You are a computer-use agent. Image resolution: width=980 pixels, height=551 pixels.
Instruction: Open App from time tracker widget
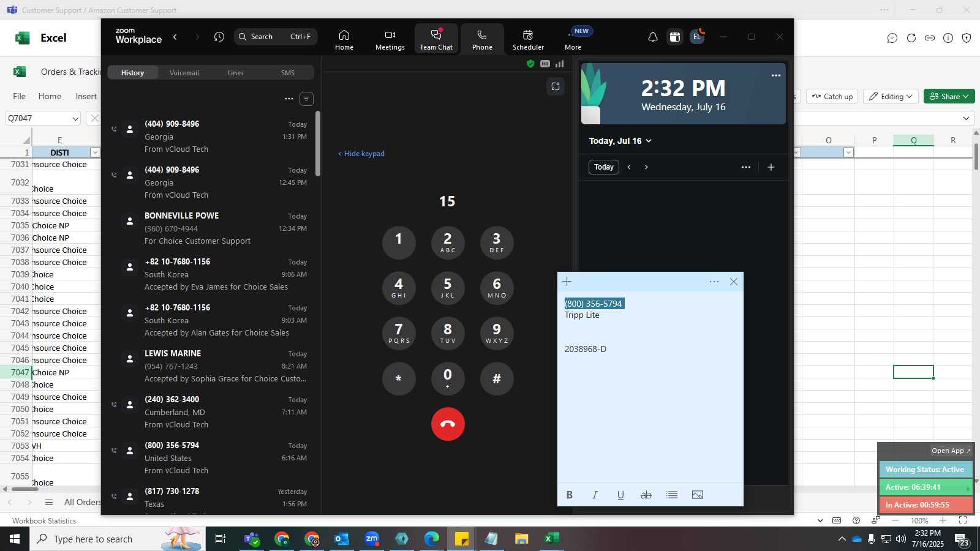pos(951,451)
